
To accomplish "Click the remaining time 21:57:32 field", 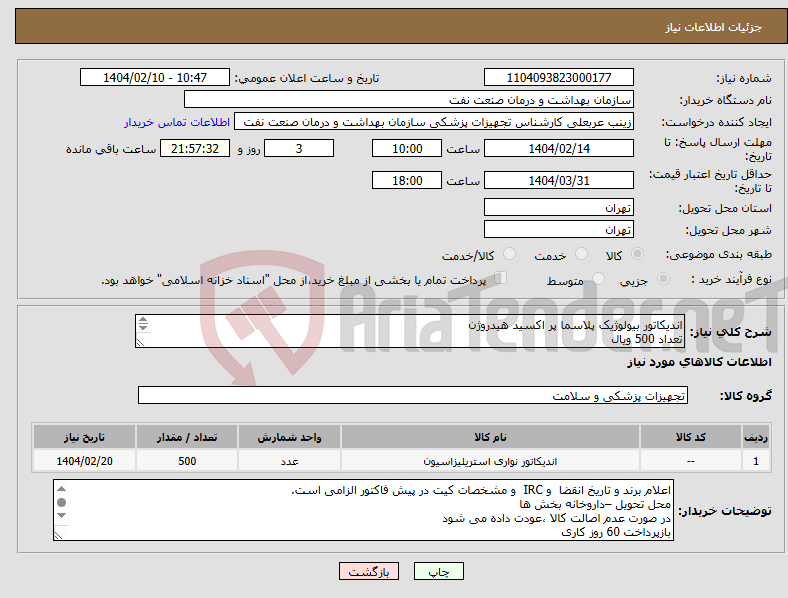I will (195, 149).
